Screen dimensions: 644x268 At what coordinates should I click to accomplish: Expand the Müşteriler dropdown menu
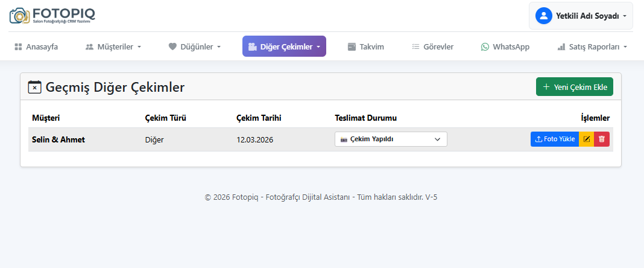pyautogui.click(x=113, y=46)
